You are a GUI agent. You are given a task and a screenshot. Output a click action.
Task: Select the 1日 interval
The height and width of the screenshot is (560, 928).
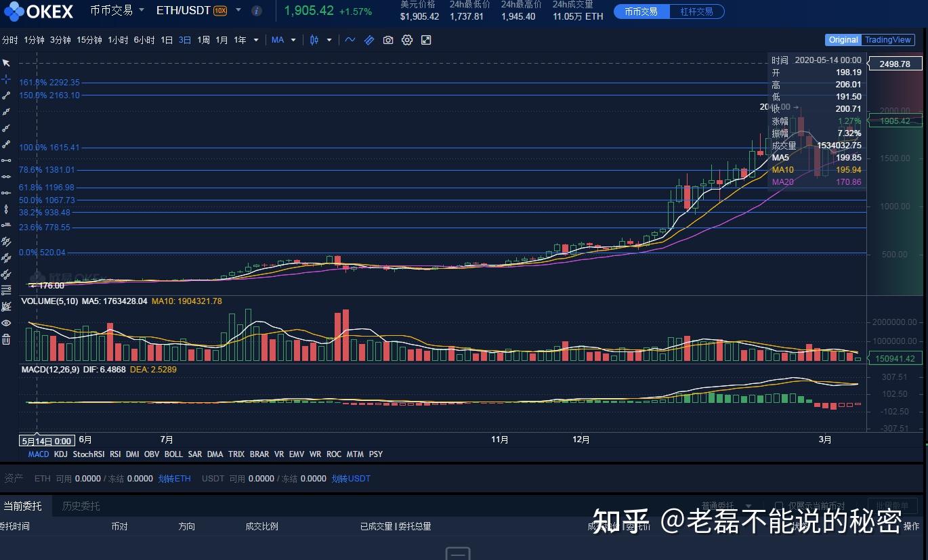tap(167, 40)
